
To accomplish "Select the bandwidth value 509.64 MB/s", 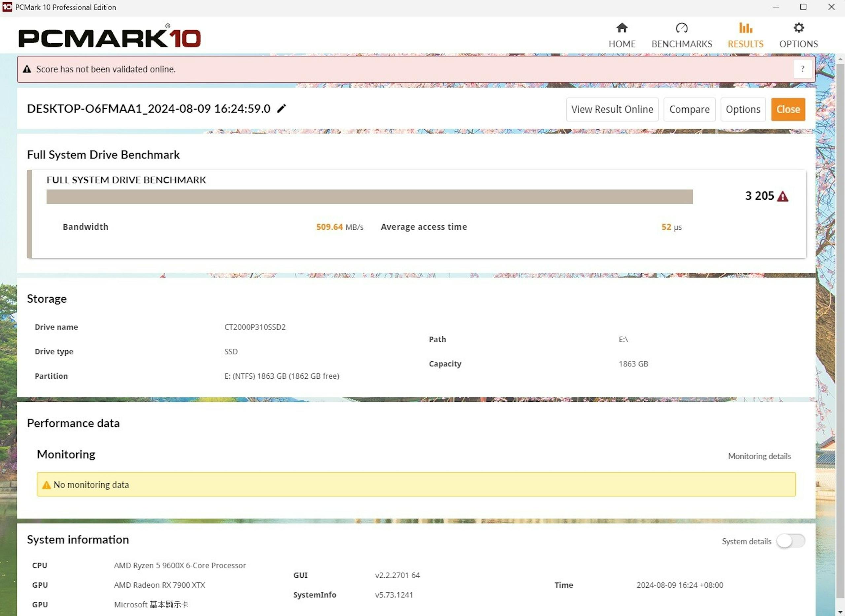I will 339,227.
